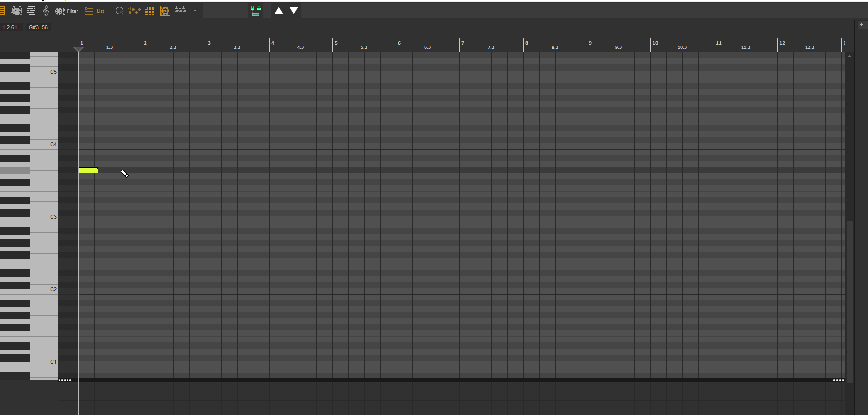Click ruler position 9.3

coord(618,47)
